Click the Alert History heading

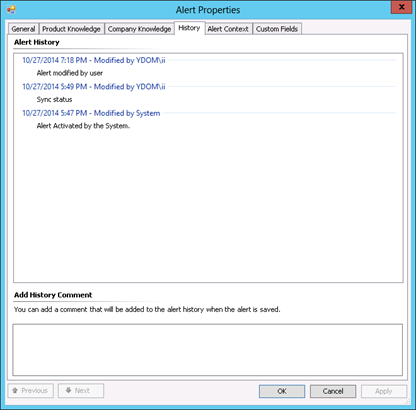pos(37,42)
